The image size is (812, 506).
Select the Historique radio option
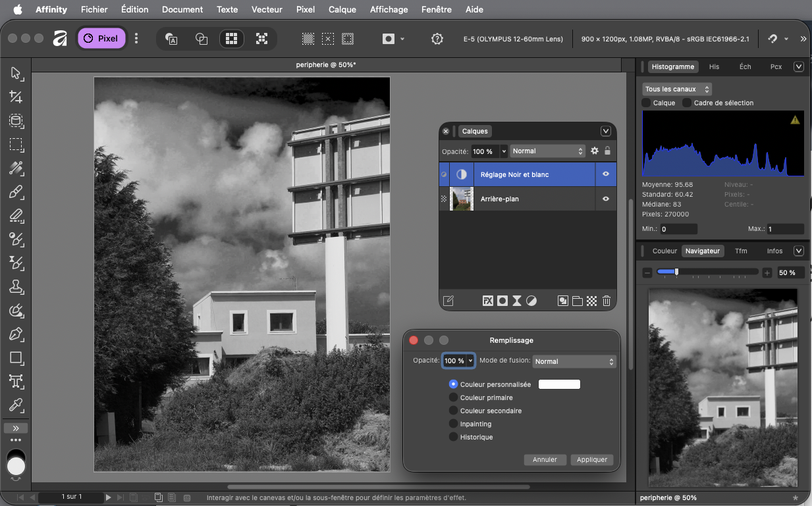(x=453, y=437)
